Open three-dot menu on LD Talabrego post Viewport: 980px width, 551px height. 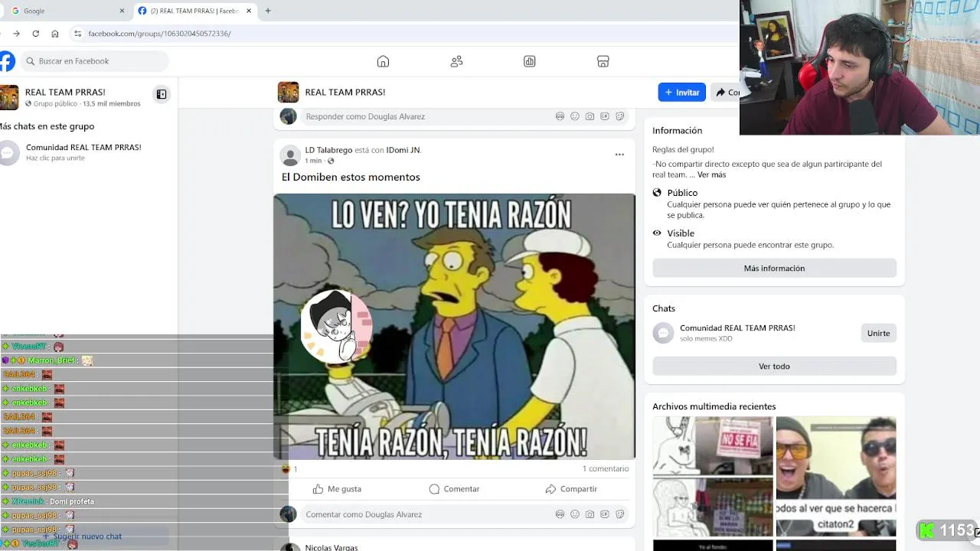tap(619, 155)
